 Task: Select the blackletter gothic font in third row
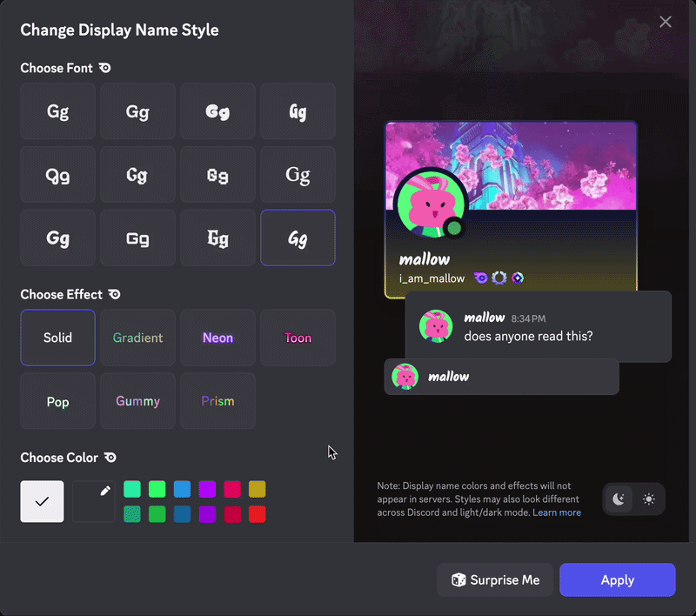tap(217, 238)
